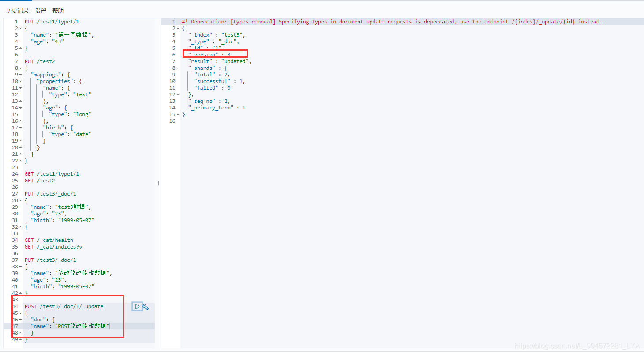Viewport: 644px width, 354px height.
Task: Click "_primary_term" : 1 in the response
Action: [x=217, y=108]
